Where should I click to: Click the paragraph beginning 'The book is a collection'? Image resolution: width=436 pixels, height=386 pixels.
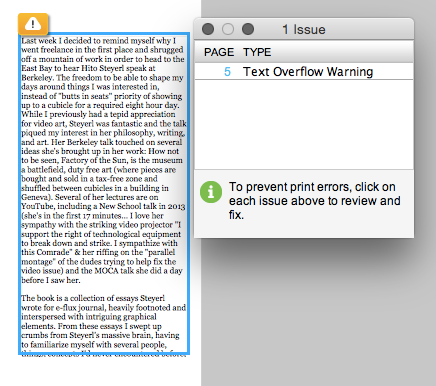coord(103,325)
